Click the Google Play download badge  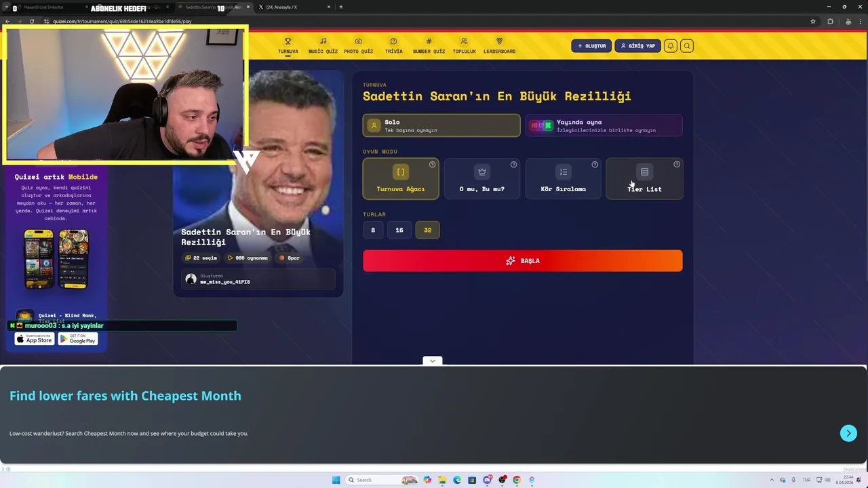tap(78, 339)
